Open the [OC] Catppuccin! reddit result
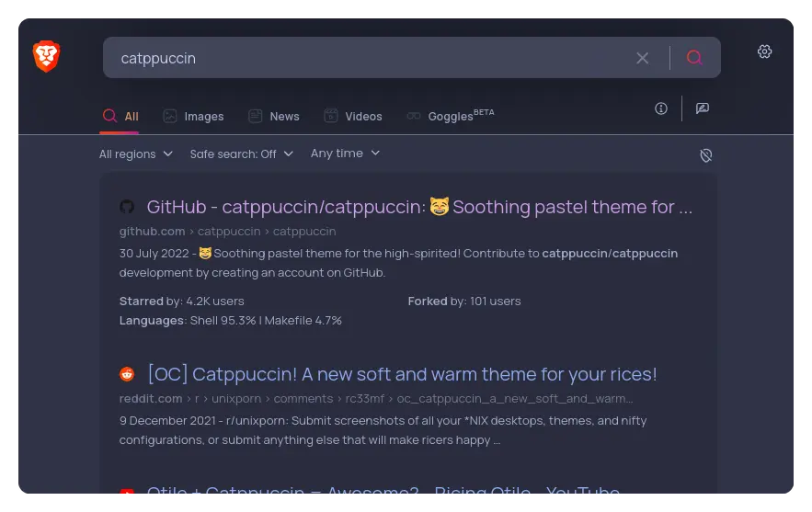812x512 pixels. click(403, 374)
